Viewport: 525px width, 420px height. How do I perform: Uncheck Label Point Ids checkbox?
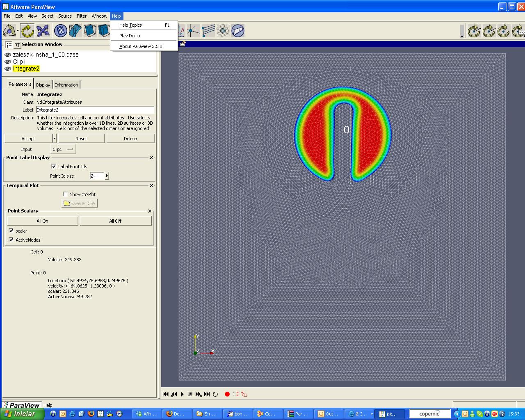click(x=54, y=166)
